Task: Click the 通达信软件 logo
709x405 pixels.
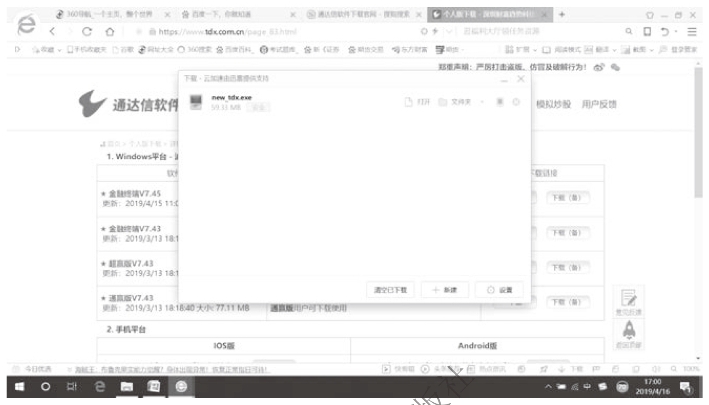Action: point(128,104)
